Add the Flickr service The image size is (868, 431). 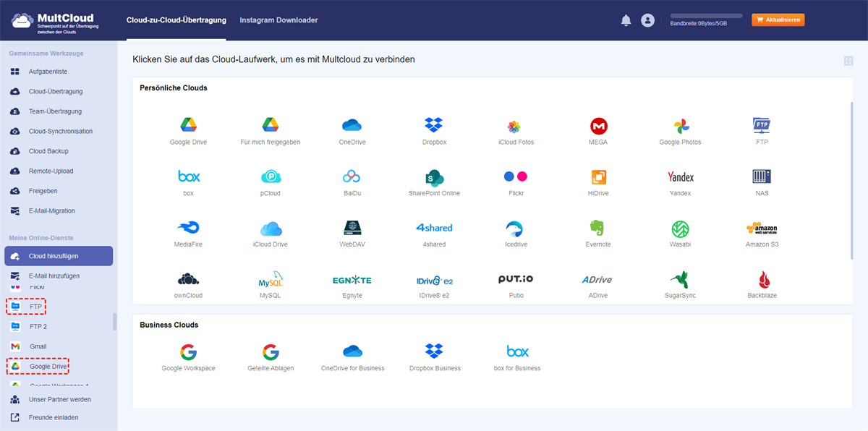point(516,182)
